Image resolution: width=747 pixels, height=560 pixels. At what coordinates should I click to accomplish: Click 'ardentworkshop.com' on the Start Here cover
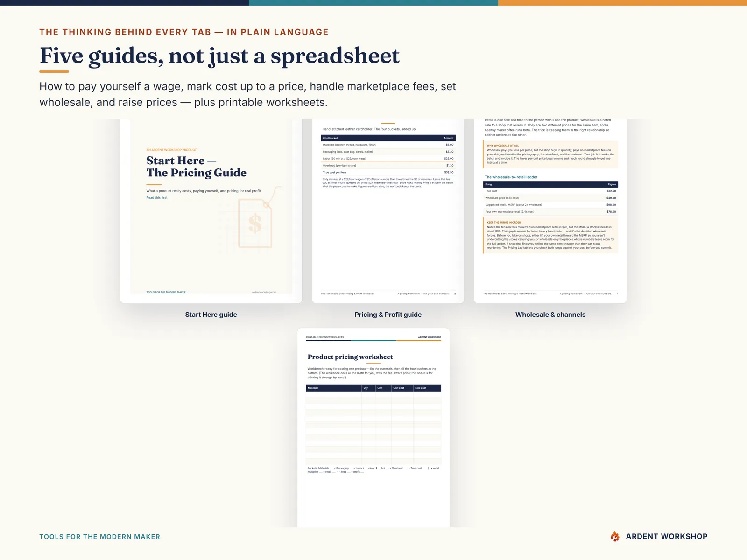(x=264, y=292)
